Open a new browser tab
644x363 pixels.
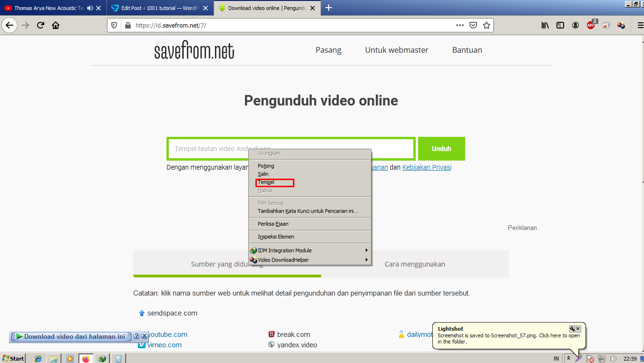coord(329,8)
